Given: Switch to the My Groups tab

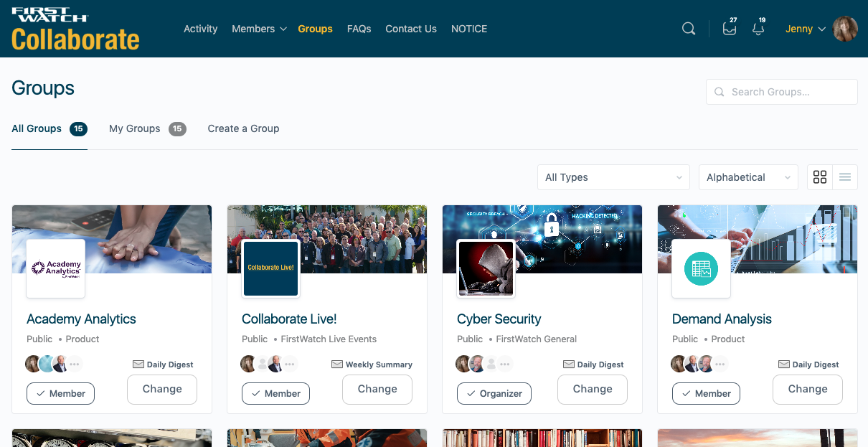Looking at the screenshot, I should (148, 129).
